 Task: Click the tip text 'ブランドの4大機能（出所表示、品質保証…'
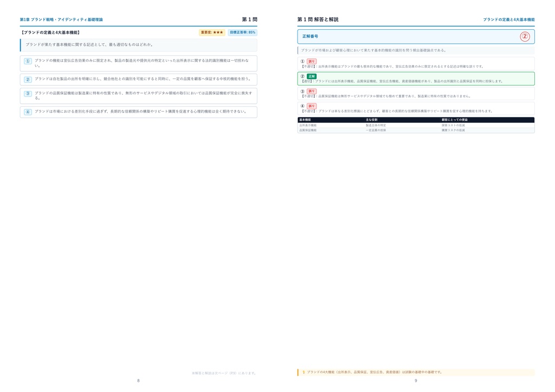pos(375,372)
